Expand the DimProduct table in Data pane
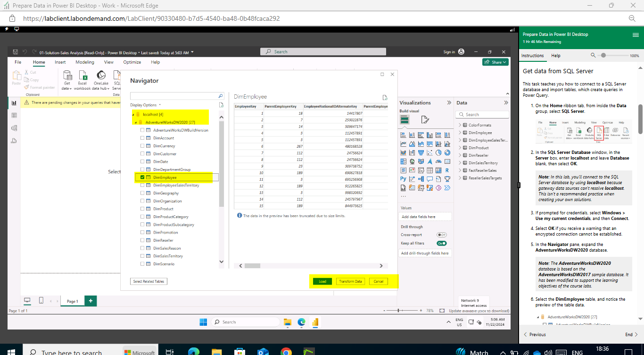This screenshot has height=355, width=644. tap(460, 148)
